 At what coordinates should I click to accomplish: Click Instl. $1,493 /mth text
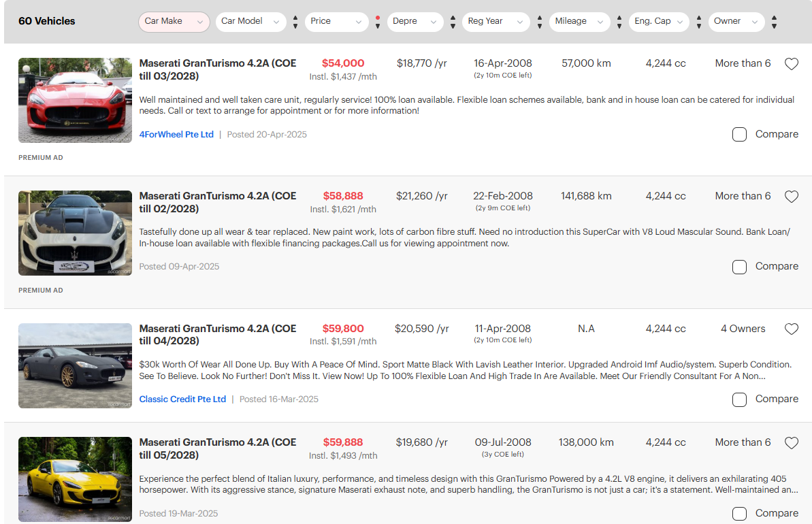click(x=343, y=456)
